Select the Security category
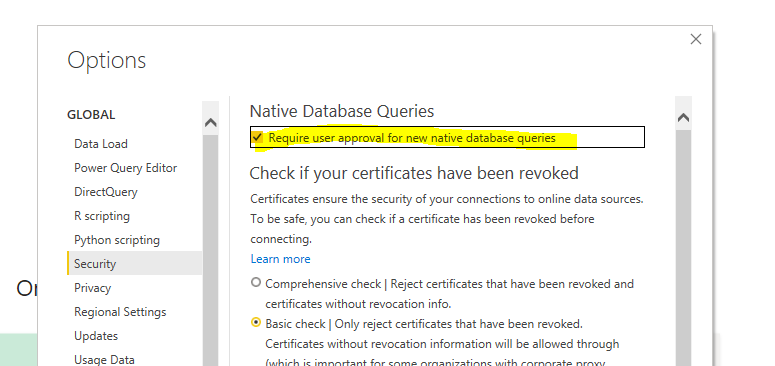 134,263
